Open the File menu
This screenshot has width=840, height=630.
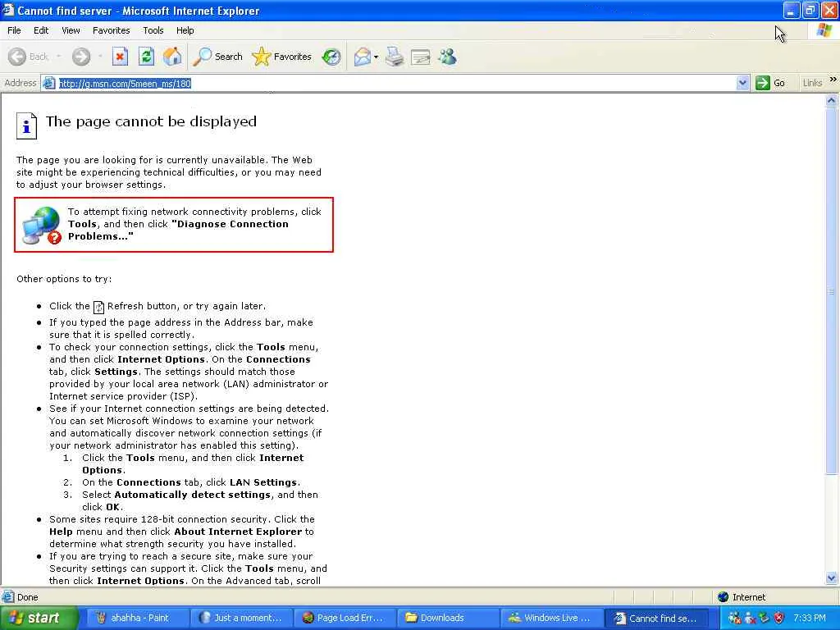click(14, 30)
